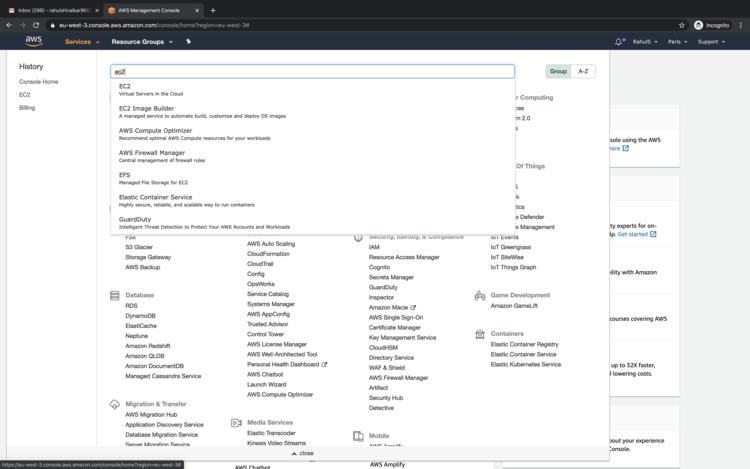The image size is (750, 469).
Task: Bookmark this page with the star icon
Action: click(x=682, y=25)
